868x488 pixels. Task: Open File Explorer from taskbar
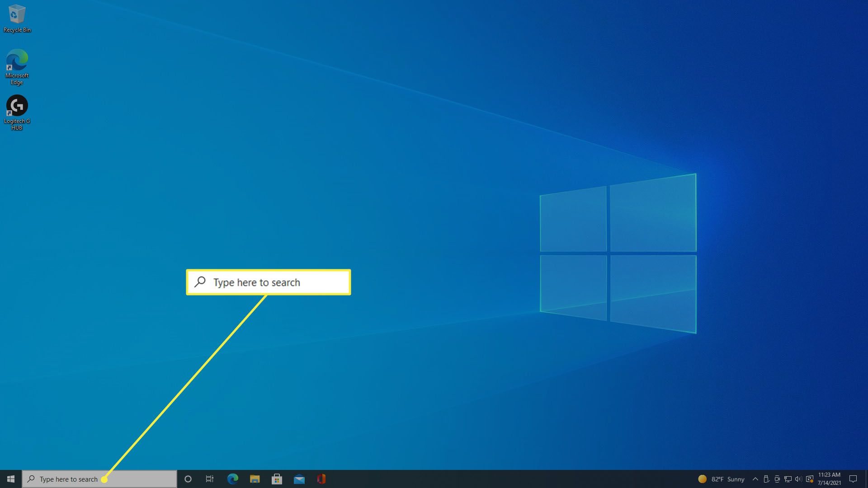[x=255, y=479]
